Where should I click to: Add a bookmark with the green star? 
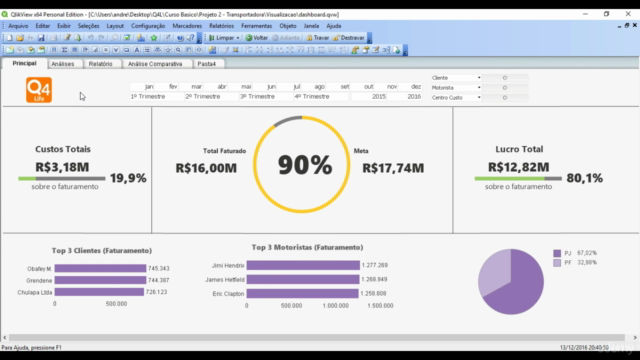154,38
